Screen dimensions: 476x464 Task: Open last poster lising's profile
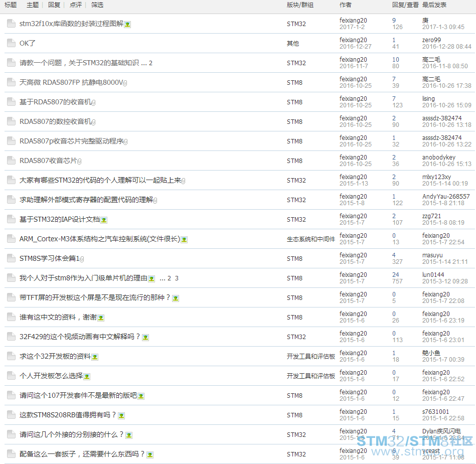coord(428,99)
